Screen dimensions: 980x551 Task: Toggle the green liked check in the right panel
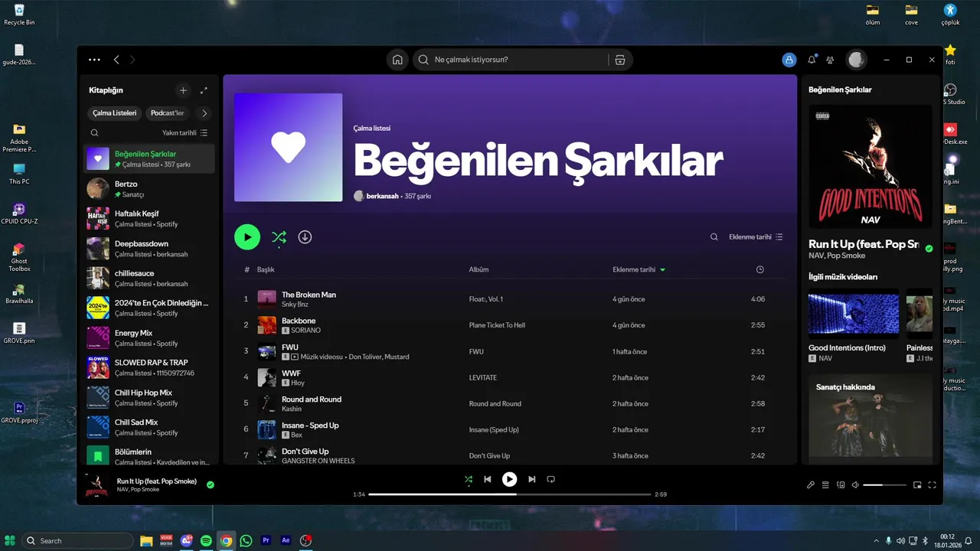pyautogui.click(x=929, y=249)
